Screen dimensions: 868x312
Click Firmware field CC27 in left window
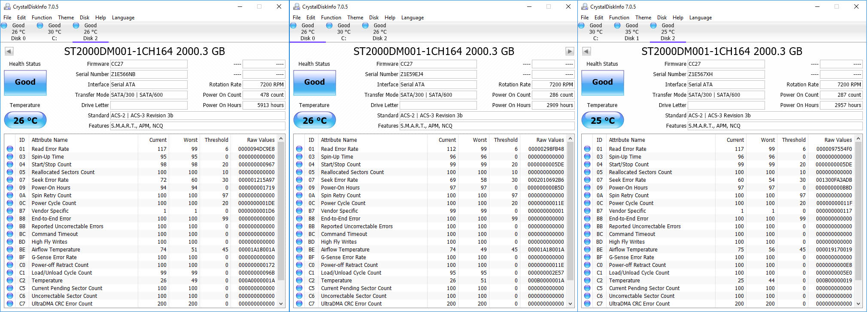tap(149, 64)
